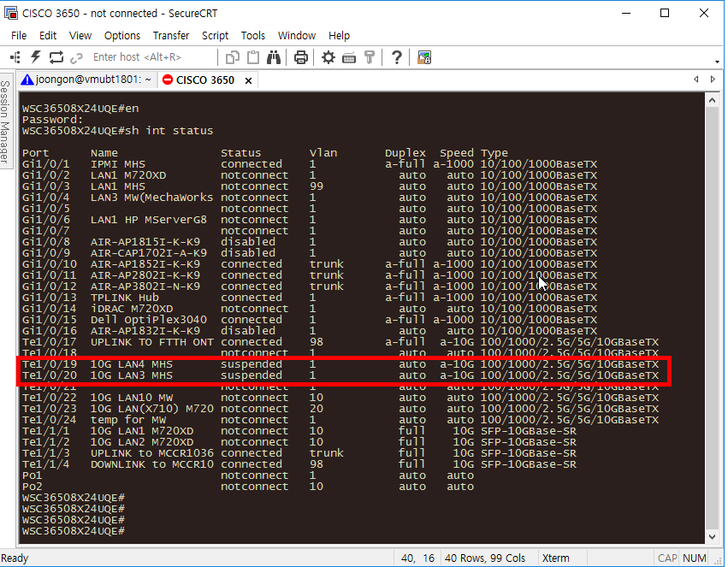
Task: Click the Gi1/0/1 port text
Action: [x=46, y=164]
